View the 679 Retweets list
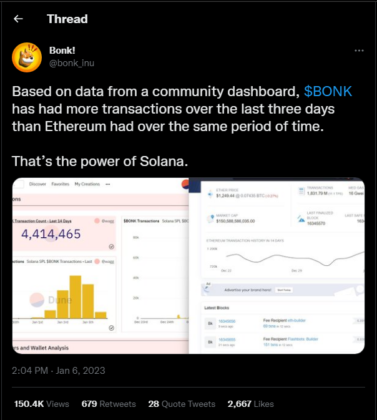The width and height of the screenshot is (377, 420). [x=109, y=404]
